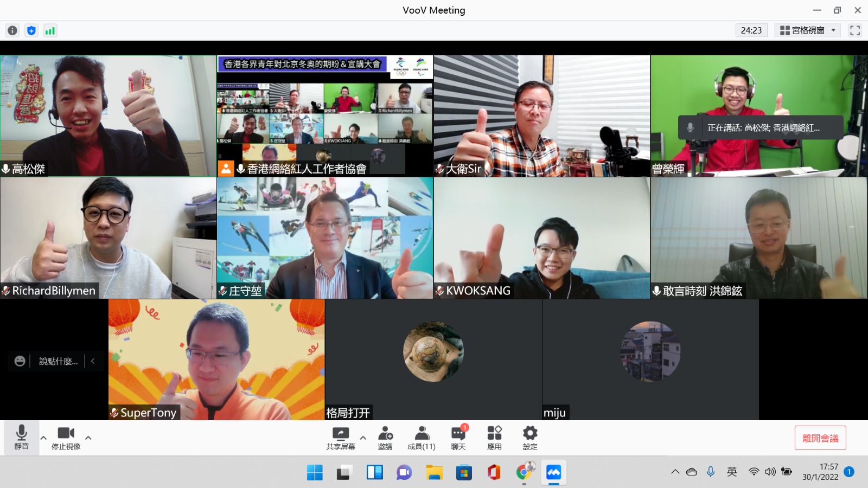The image size is (868, 488).
Task: Open the Chat panel with notification
Action: (x=458, y=438)
